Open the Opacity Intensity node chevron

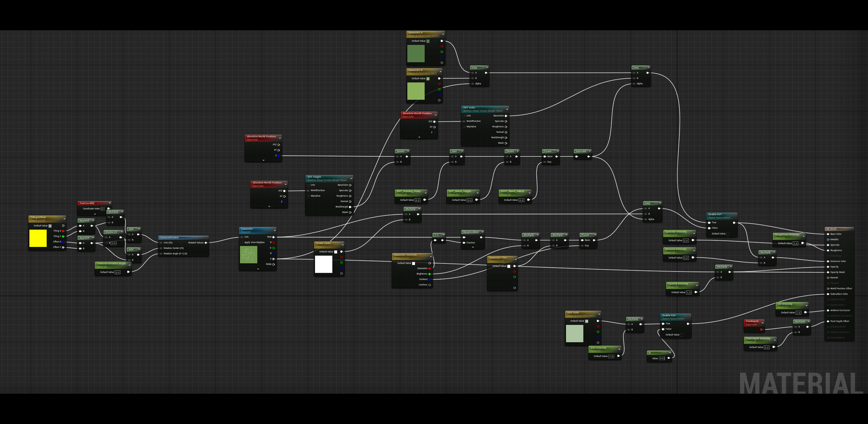[697, 285]
